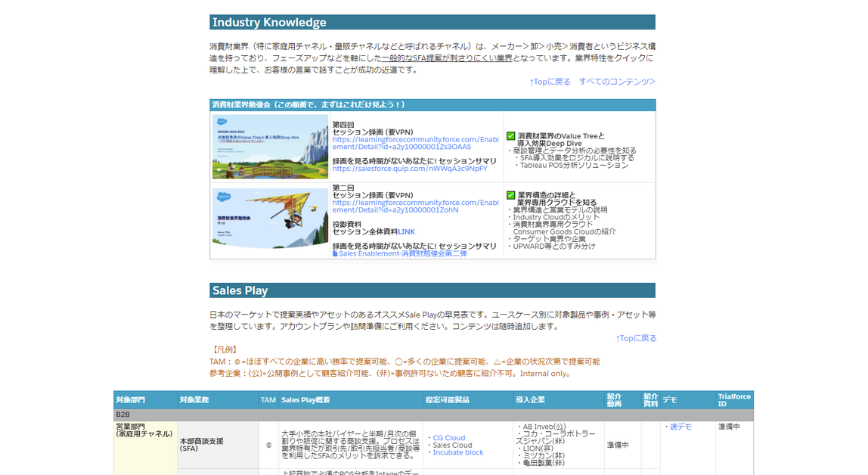Viewport: 868px width, 475px height.
Task: Open the すべてのコンテンツ> link
Action: coord(617,82)
